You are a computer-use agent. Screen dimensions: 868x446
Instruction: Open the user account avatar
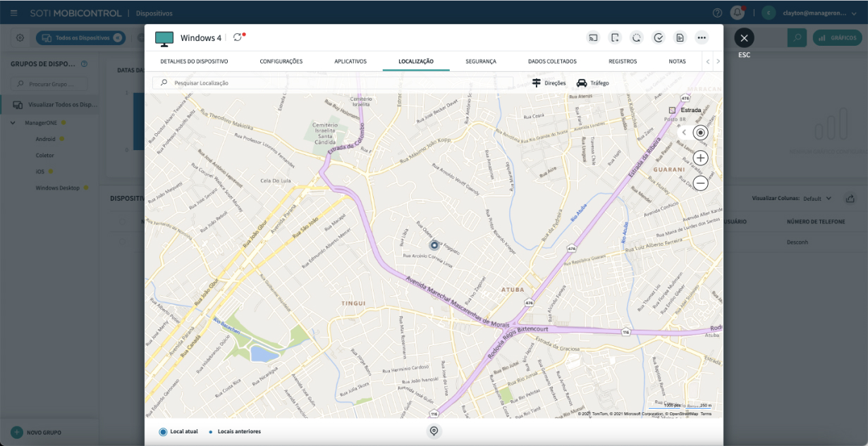[x=769, y=13]
